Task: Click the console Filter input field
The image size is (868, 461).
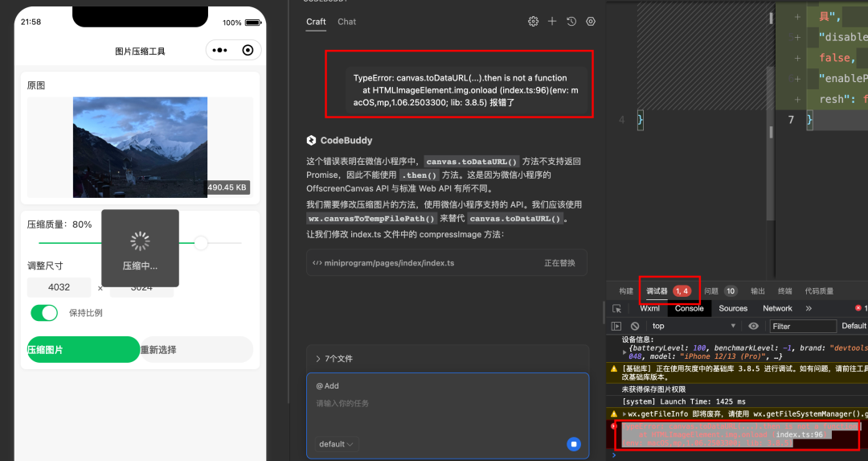Action: (x=803, y=327)
